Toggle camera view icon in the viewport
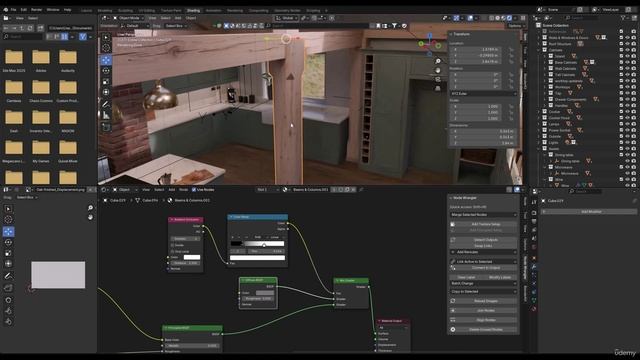This screenshot has width=640, height=360. (438, 79)
